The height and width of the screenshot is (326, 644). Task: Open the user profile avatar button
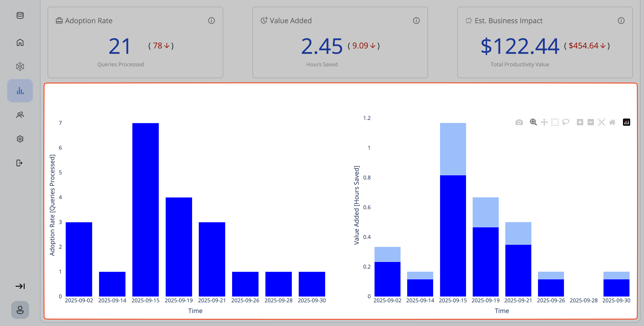(x=20, y=310)
